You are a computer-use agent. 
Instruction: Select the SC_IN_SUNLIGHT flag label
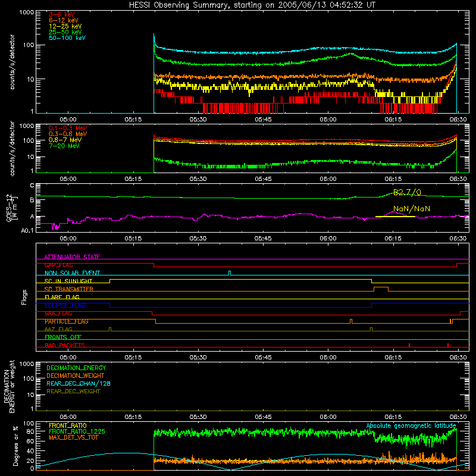point(68,281)
